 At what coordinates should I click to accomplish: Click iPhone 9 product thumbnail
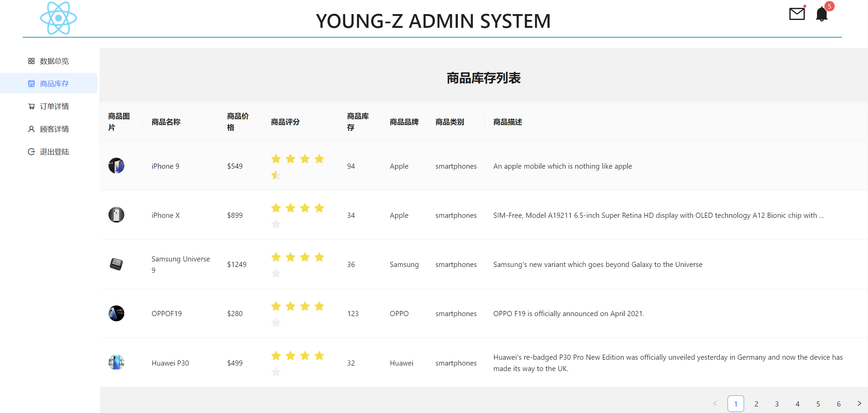116,166
